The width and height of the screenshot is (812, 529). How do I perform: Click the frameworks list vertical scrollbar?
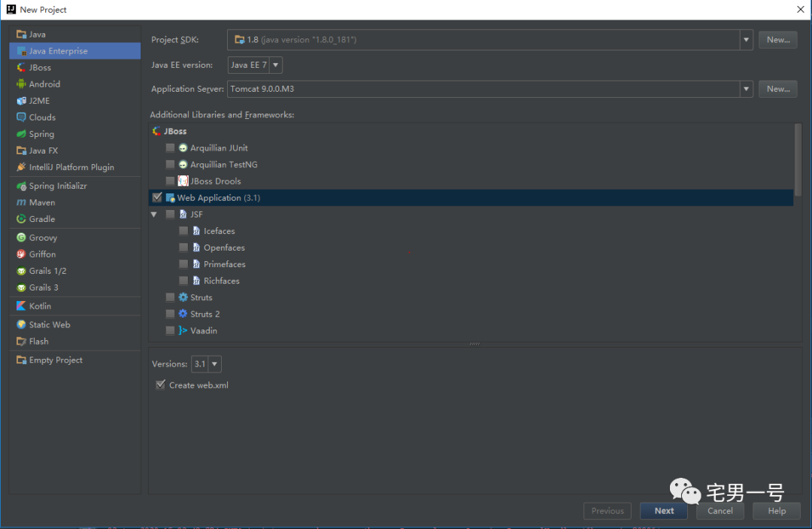coord(798,160)
